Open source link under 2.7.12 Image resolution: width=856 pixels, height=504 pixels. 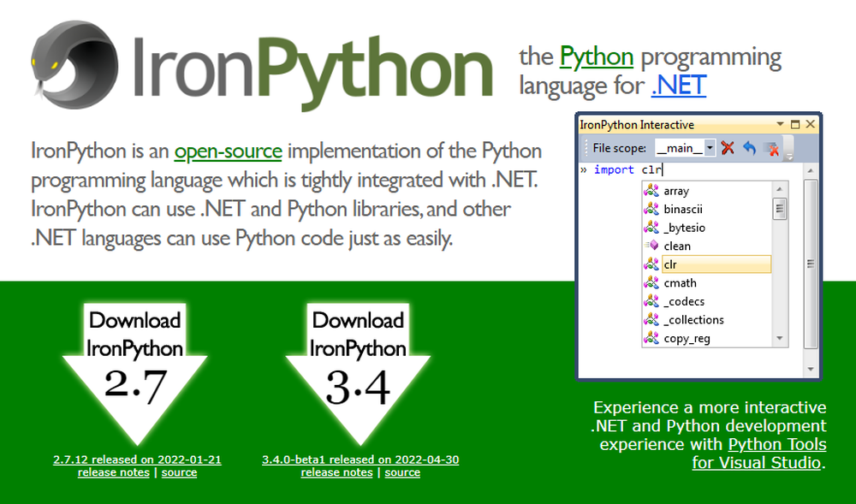(179, 472)
